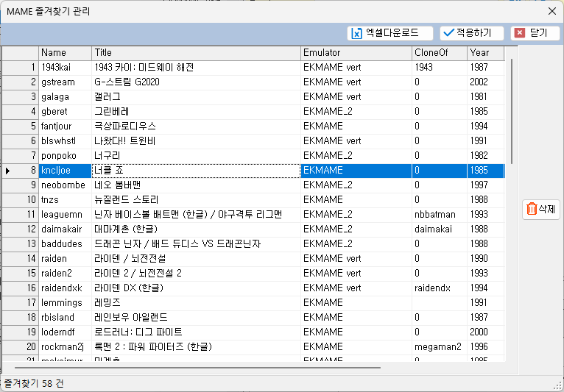This screenshot has height=392, width=564.
Task: Click the title 'G-스트림 G2020'
Action: [127, 82]
